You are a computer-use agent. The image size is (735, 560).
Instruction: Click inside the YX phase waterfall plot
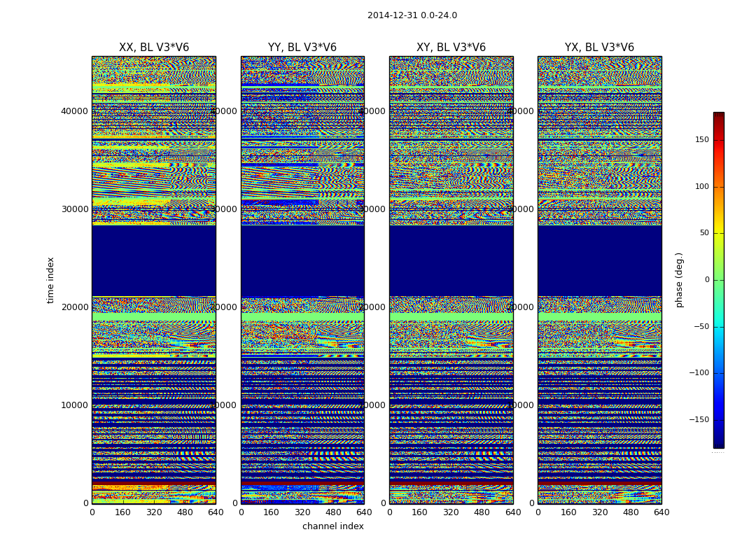pyautogui.click(x=599, y=280)
